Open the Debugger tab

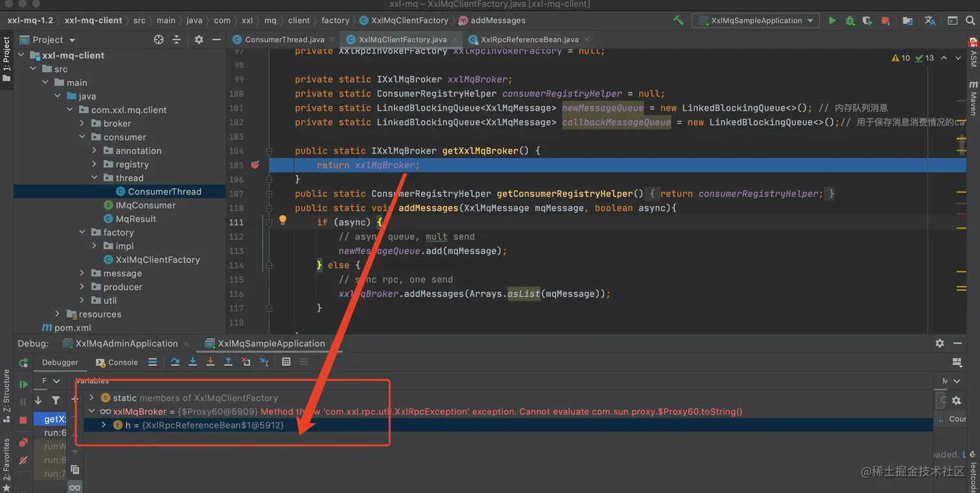[60, 362]
